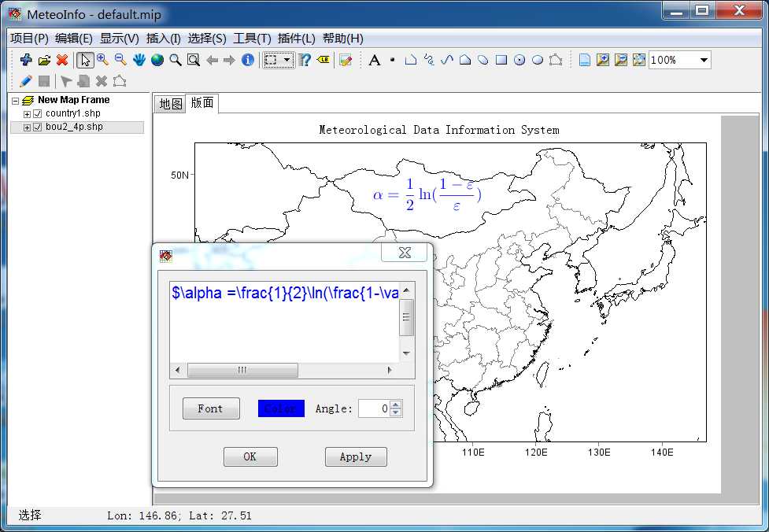Screen dimensions: 769x532
Task: Open the 项目(P) menu
Action: click(29, 39)
